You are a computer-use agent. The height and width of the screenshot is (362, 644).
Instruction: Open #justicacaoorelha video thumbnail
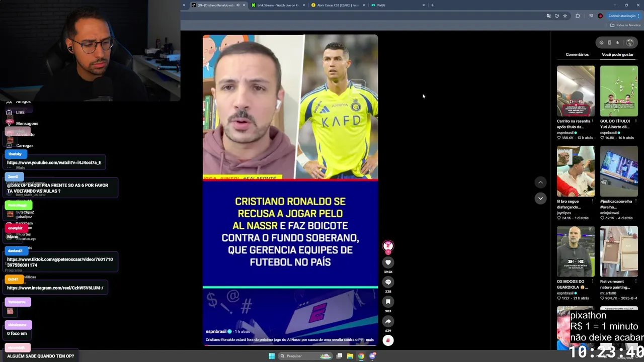(x=619, y=171)
